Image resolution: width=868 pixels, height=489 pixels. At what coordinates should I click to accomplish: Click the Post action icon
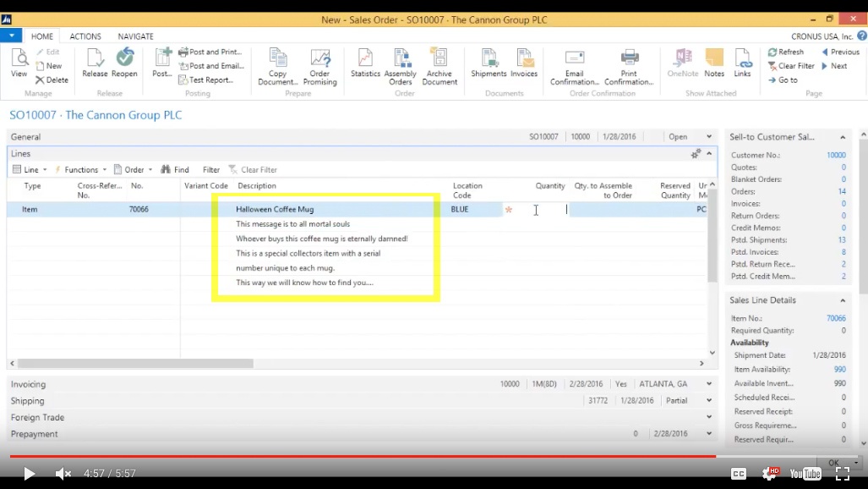pos(162,63)
